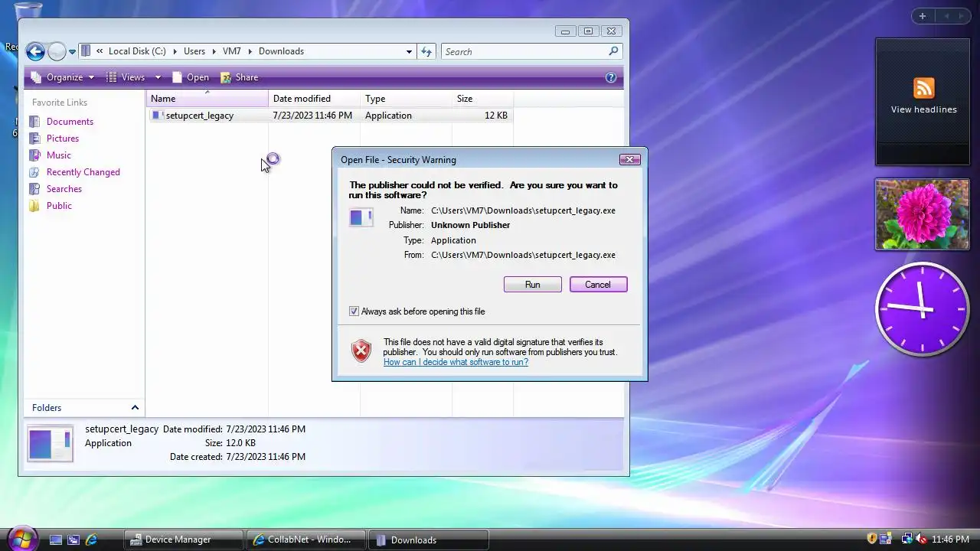Open Recently Changed in Favorite Links
Screen dimensions: 980x551
(83, 172)
